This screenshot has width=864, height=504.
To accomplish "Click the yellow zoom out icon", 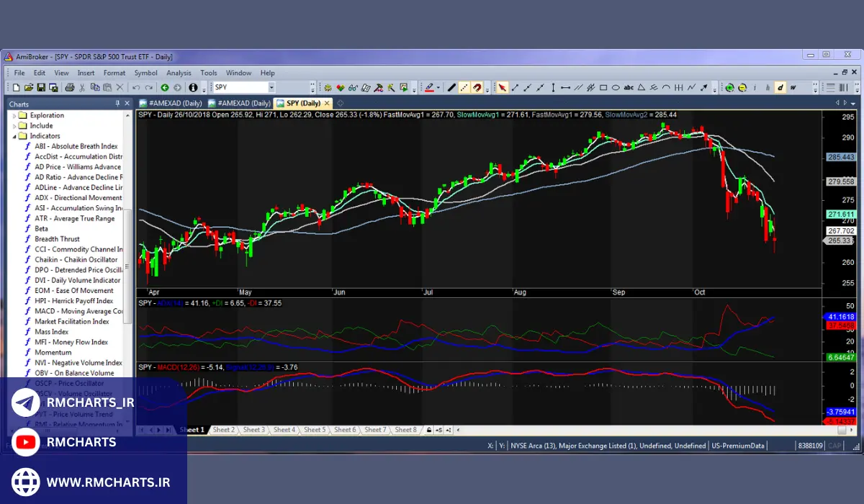I will (742, 88).
